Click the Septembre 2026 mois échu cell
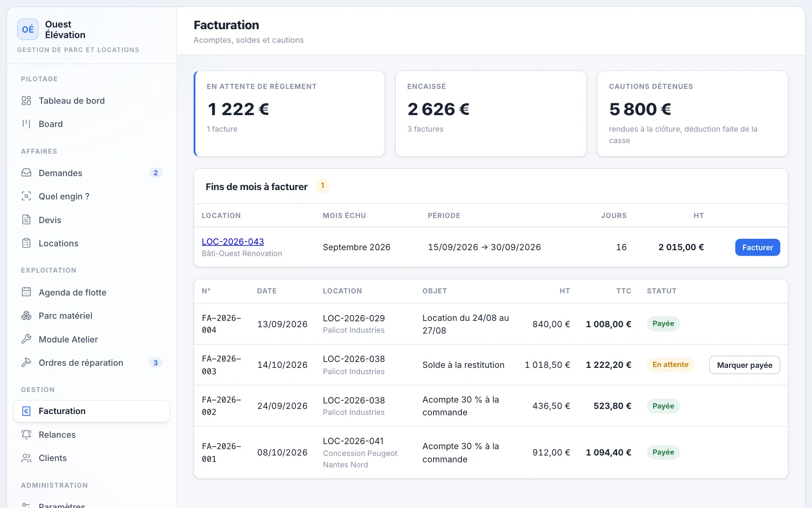Viewport: 812px width, 508px height. (x=357, y=247)
